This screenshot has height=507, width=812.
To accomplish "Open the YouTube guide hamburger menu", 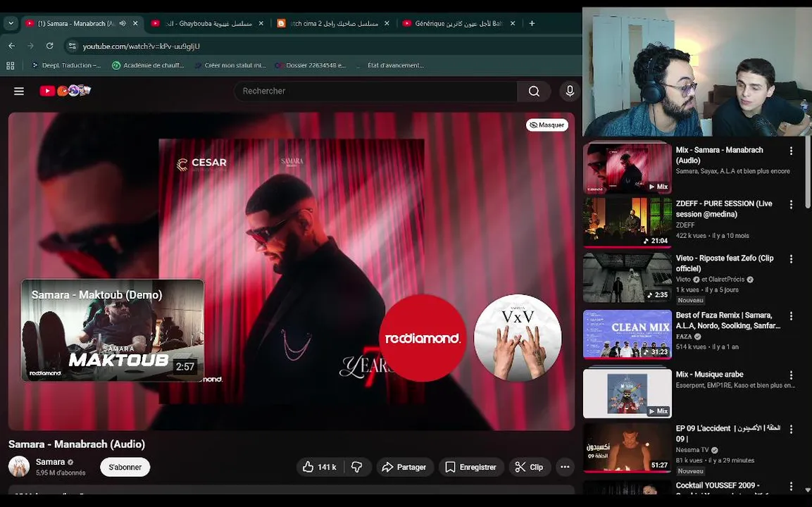I will coord(18,91).
